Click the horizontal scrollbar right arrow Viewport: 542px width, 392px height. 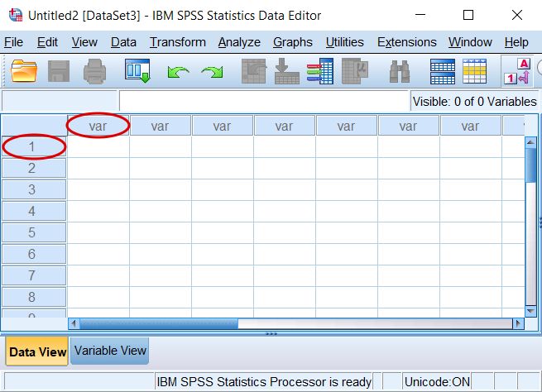(518, 323)
